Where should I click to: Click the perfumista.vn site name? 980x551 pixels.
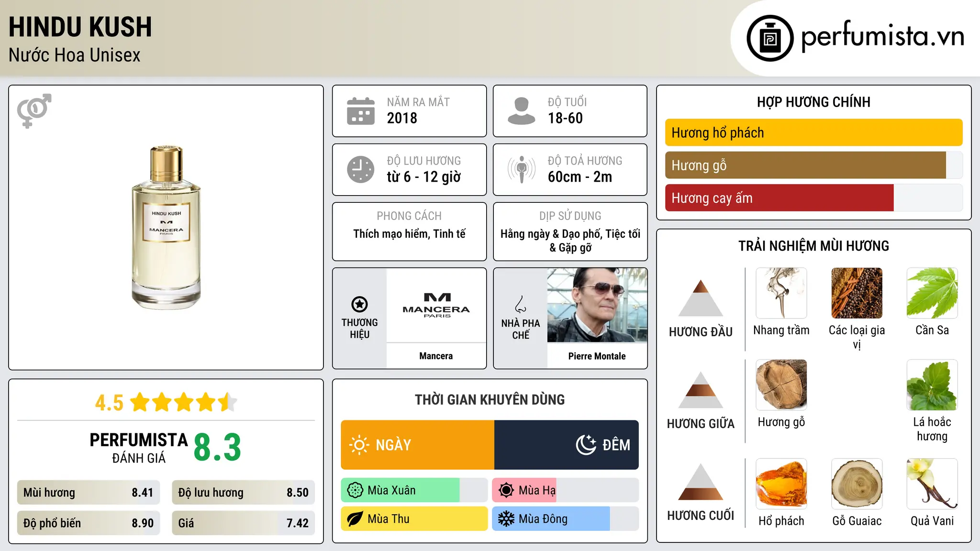[883, 36]
